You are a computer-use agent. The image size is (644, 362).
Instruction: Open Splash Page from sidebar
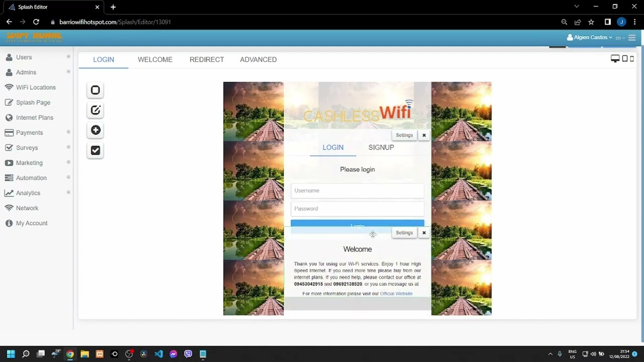pyautogui.click(x=33, y=103)
